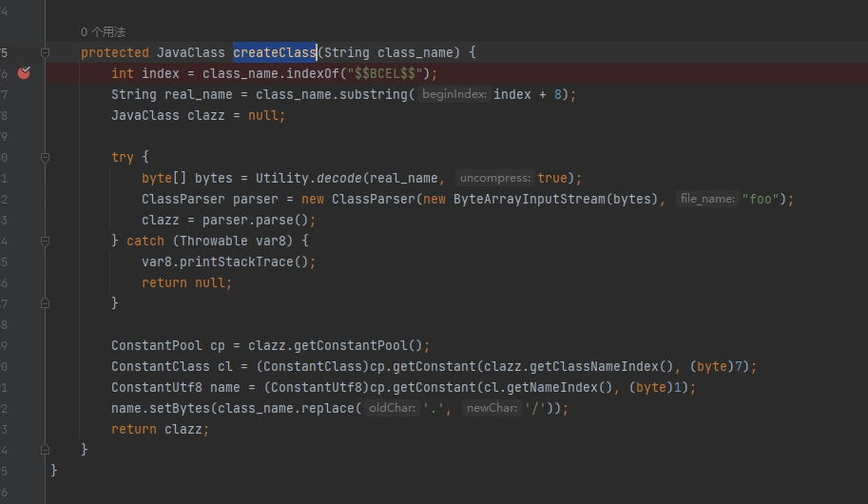Click the beginIndex inlay parameter hint
The width and height of the screenshot is (868, 504).
pos(453,94)
